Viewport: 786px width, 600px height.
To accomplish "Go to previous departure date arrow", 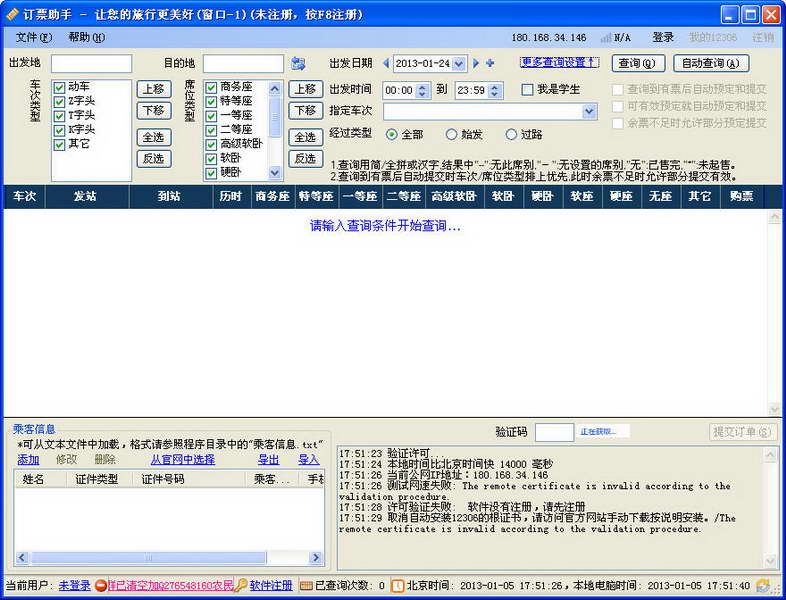I will click(386, 63).
